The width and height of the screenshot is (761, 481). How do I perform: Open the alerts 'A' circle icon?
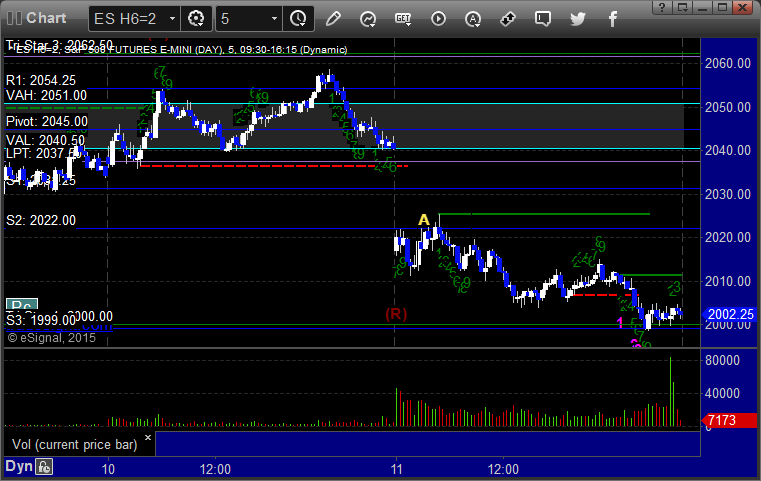pos(473,19)
